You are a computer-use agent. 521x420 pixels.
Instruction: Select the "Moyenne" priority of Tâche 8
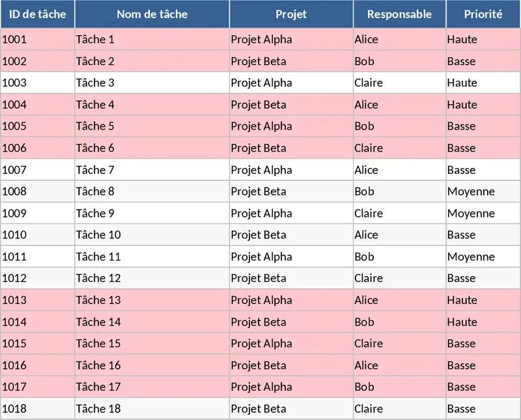pos(471,191)
